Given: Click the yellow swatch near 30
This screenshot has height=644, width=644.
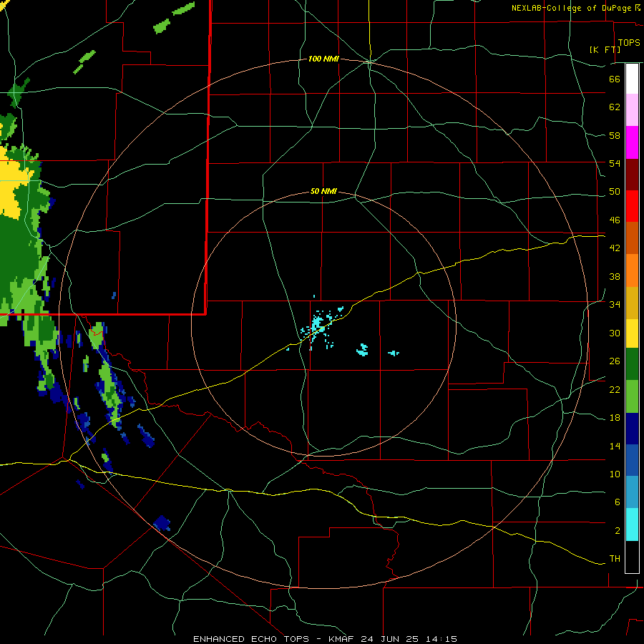Looking at the screenshot, I should point(632,333).
